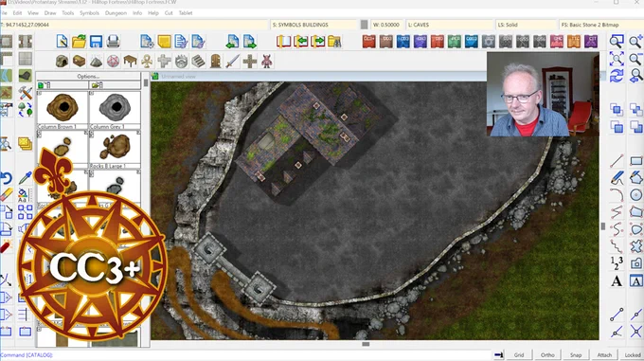Screen dimensions: 644x361
Task: Click the purple add-on icon at far right
Action: pyautogui.click(x=591, y=42)
